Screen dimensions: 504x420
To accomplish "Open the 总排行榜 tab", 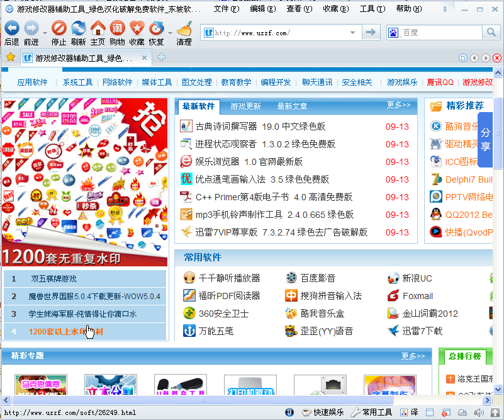I will pyautogui.click(x=464, y=356).
